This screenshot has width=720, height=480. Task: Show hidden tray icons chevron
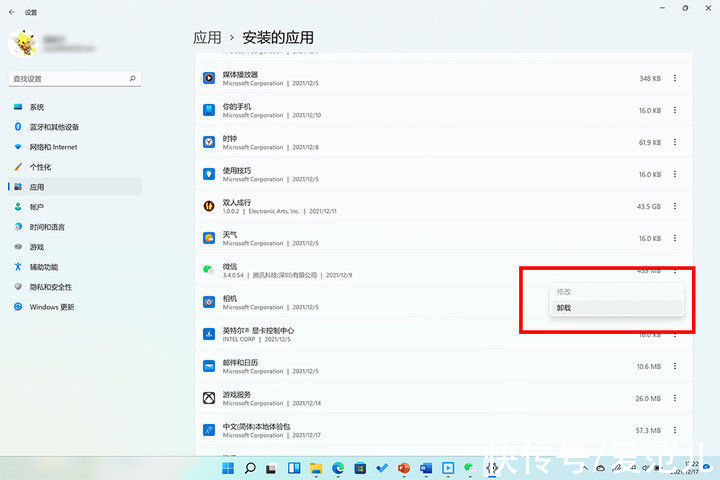pos(585,468)
